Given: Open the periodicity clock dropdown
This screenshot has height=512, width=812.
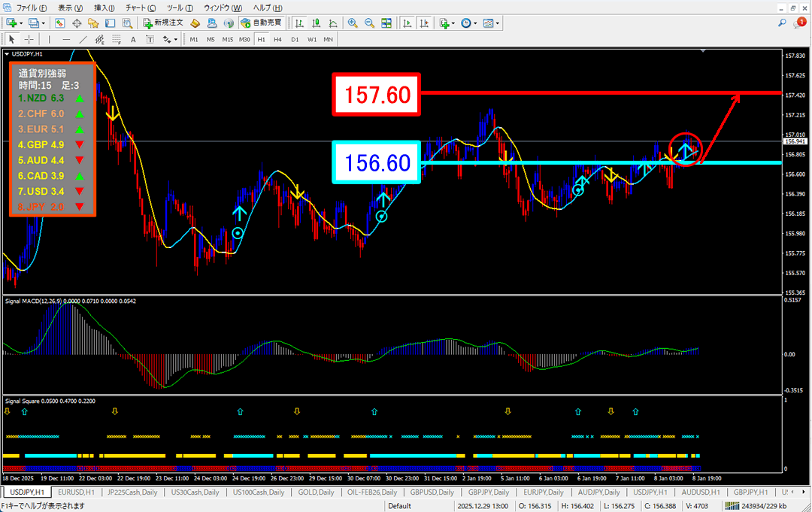Looking at the screenshot, I should (471, 23).
